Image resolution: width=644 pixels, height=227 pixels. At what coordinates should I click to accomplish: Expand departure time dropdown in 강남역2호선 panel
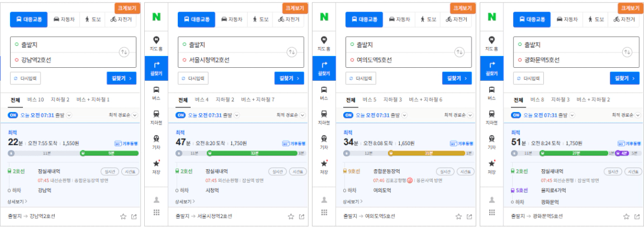pyautogui.click(x=69, y=116)
